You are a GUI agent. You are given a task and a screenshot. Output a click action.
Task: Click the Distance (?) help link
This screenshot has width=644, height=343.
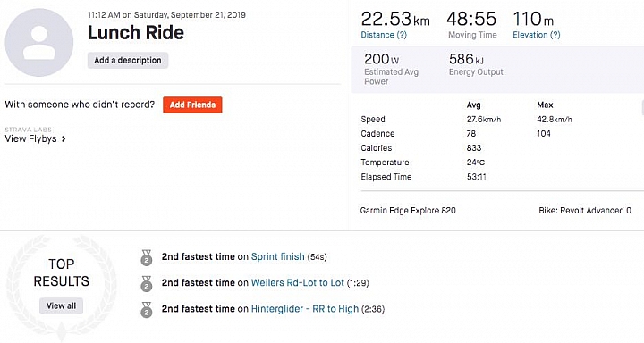click(384, 35)
